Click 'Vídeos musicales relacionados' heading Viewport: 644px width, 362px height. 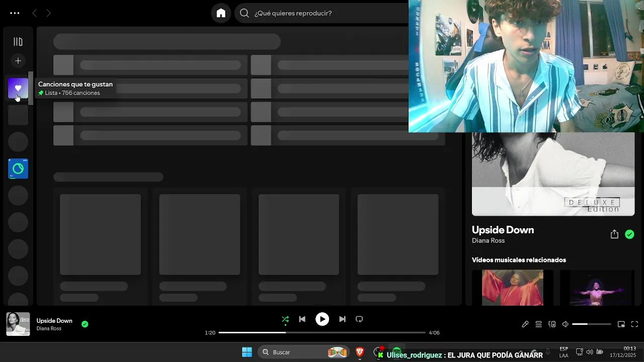point(519,260)
